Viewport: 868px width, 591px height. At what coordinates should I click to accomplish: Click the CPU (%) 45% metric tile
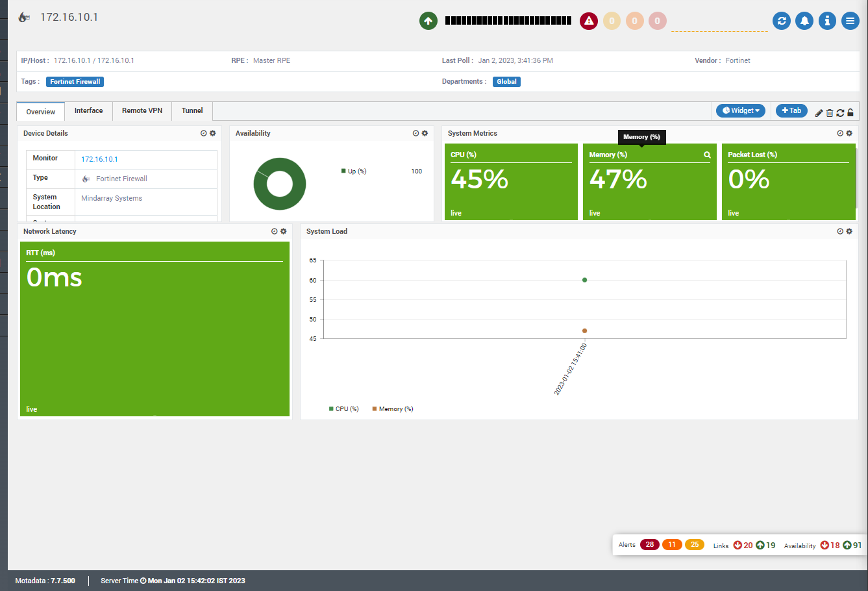pyautogui.click(x=511, y=182)
